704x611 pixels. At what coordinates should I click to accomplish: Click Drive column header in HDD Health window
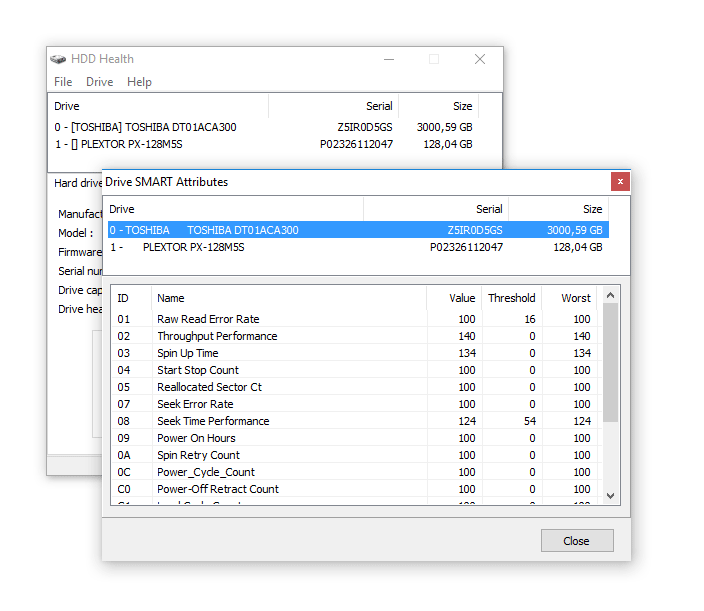pos(159,106)
